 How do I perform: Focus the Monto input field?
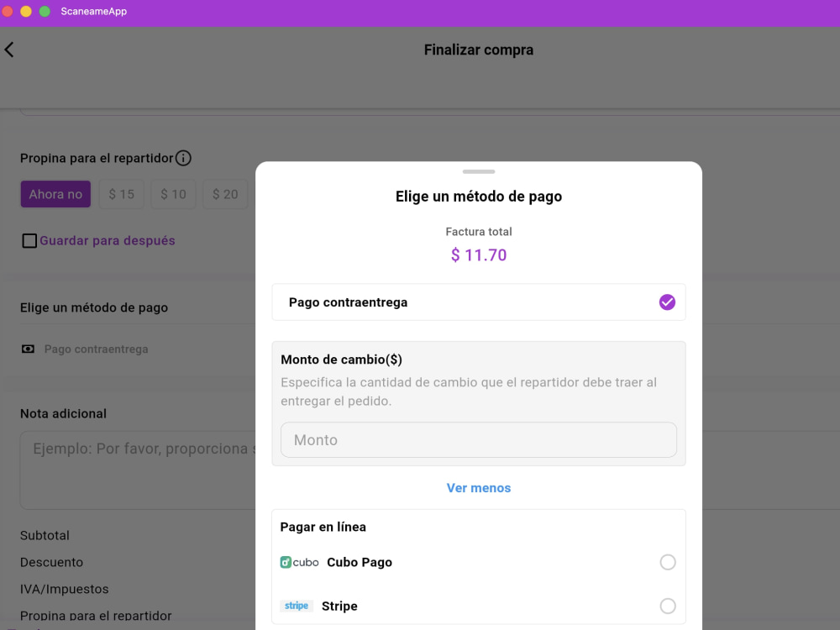pos(479,440)
